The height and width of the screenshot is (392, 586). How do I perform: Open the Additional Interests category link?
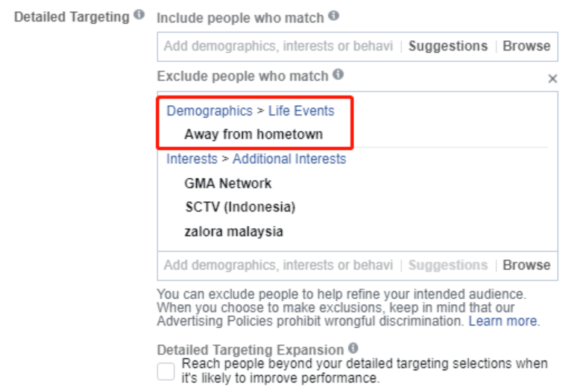tap(289, 159)
